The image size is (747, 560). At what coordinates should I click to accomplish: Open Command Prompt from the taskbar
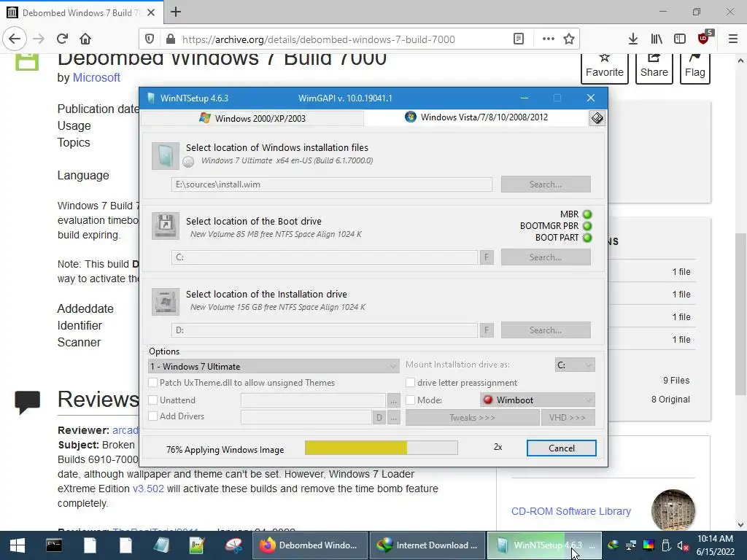tap(54, 545)
